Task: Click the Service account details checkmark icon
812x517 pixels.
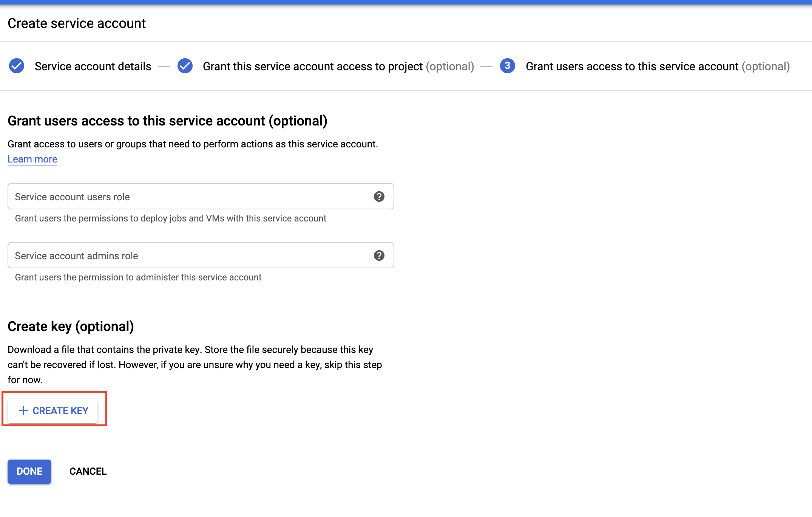Action: (17, 66)
